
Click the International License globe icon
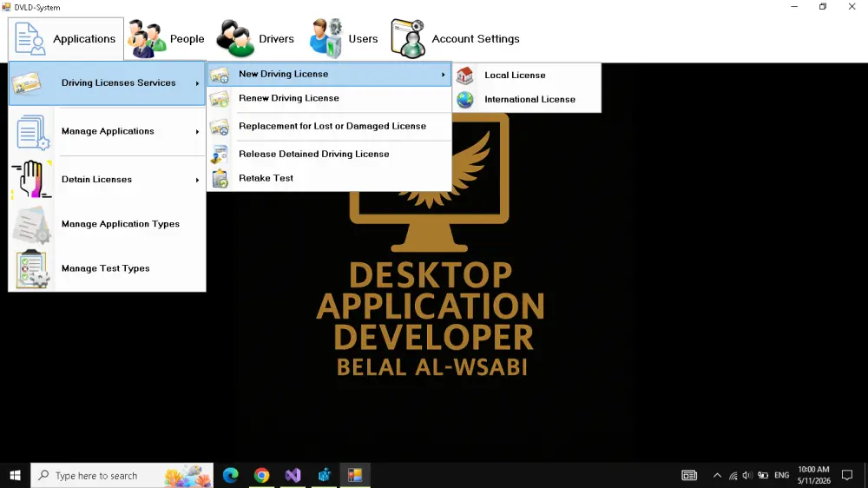465,100
